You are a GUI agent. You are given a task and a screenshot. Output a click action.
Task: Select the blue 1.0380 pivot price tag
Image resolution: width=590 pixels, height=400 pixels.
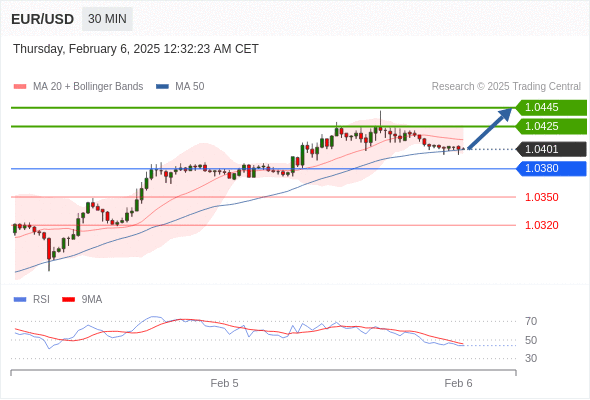coord(551,169)
